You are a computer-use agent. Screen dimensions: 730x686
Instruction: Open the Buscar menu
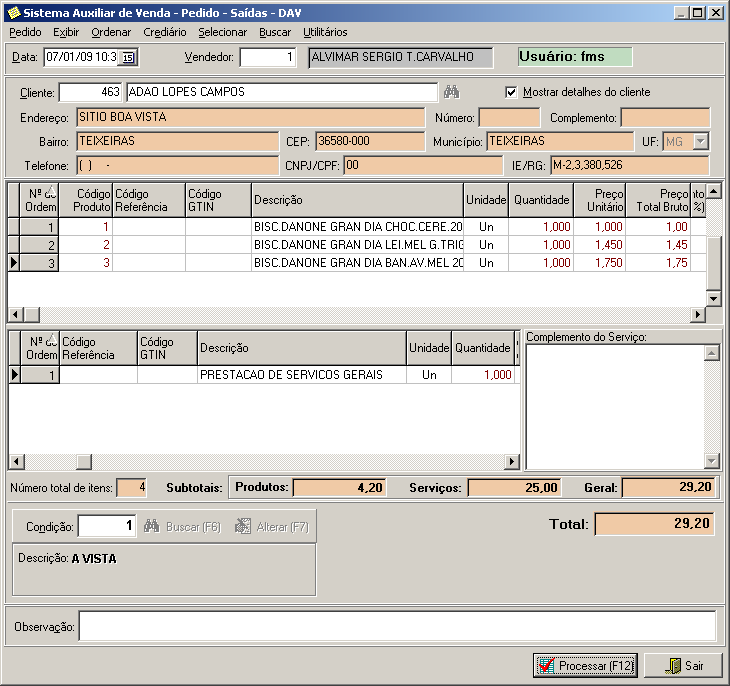[275, 32]
